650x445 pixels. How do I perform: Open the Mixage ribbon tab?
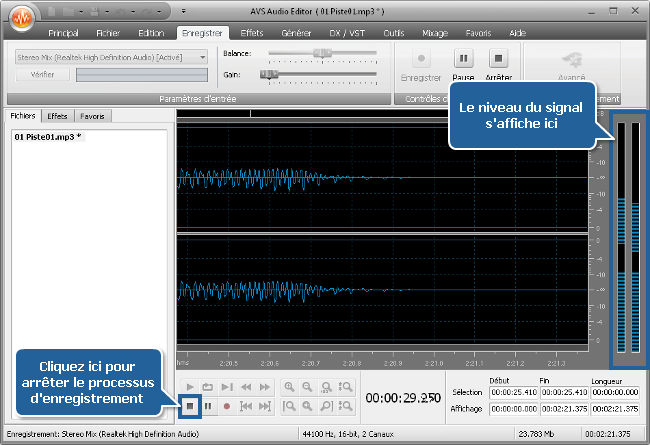[x=435, y=33]
